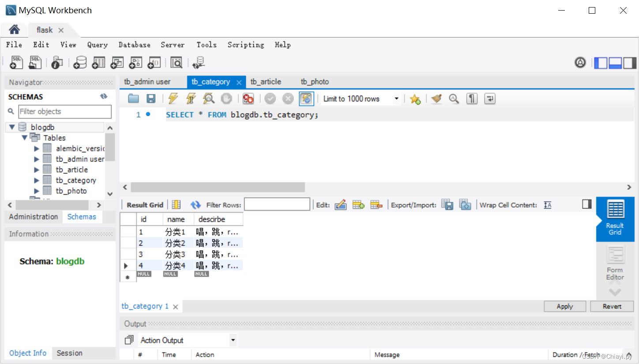
Task: Toggle word wrapping in the editor
Action: pyautogui.click(x=490, y=99)
